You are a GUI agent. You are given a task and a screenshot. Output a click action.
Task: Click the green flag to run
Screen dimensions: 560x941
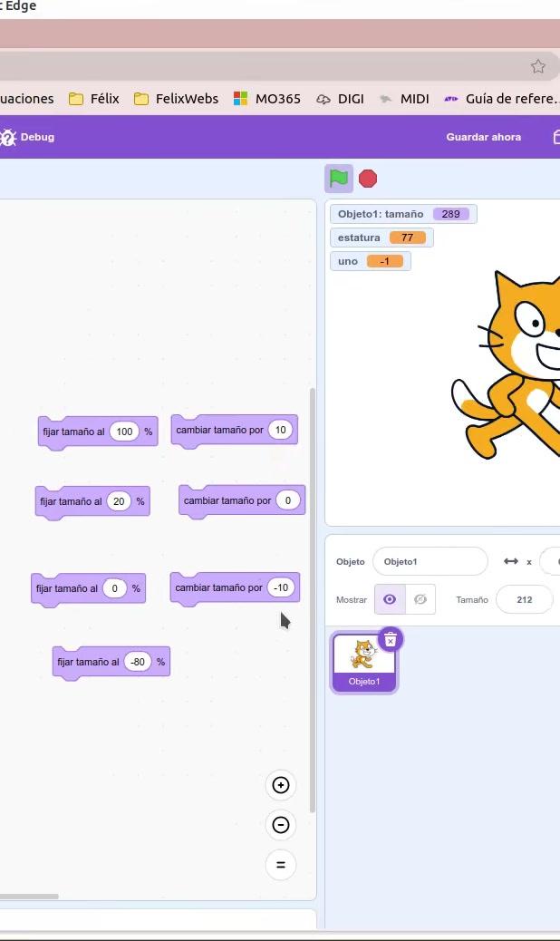[x=339, y=179]
